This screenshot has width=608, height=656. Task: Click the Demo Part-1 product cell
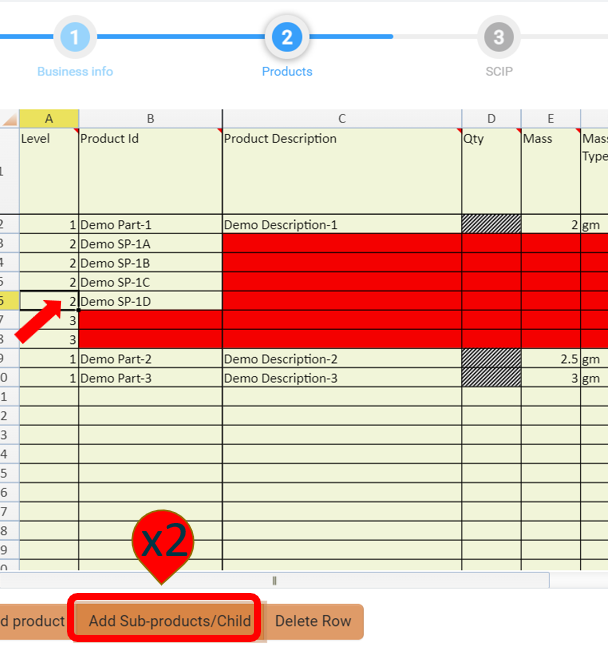coord(150,225)
